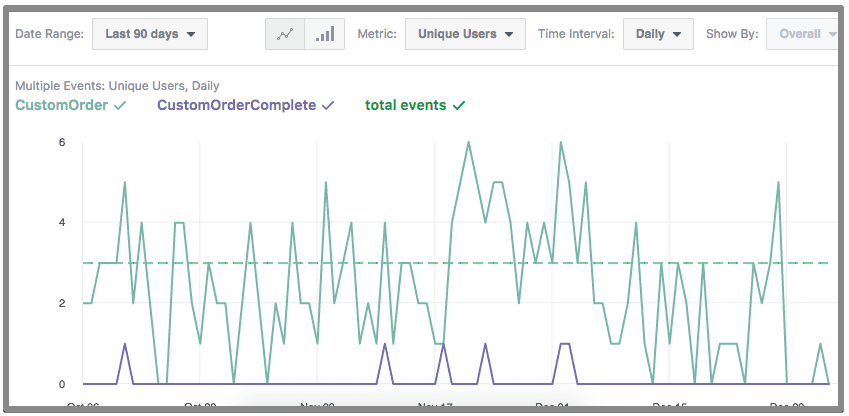Image resolution: width=849 pixels, height=416 pixels.
Task: Open the Unique Users metric dropdown
Action: [x=466, y=34]
